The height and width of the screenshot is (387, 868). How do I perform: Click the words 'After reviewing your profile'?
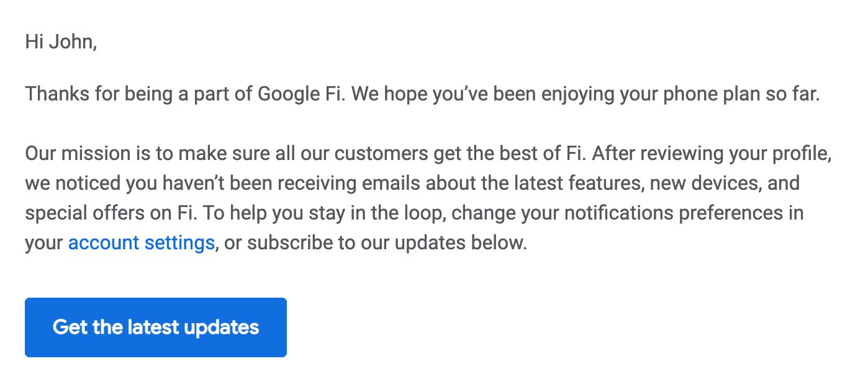712,153
